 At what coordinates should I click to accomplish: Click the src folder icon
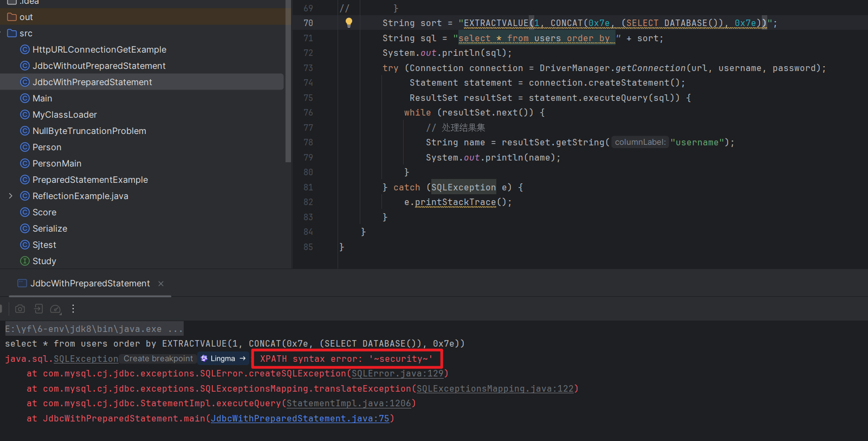pyautogui.click(x=12, y=33)
